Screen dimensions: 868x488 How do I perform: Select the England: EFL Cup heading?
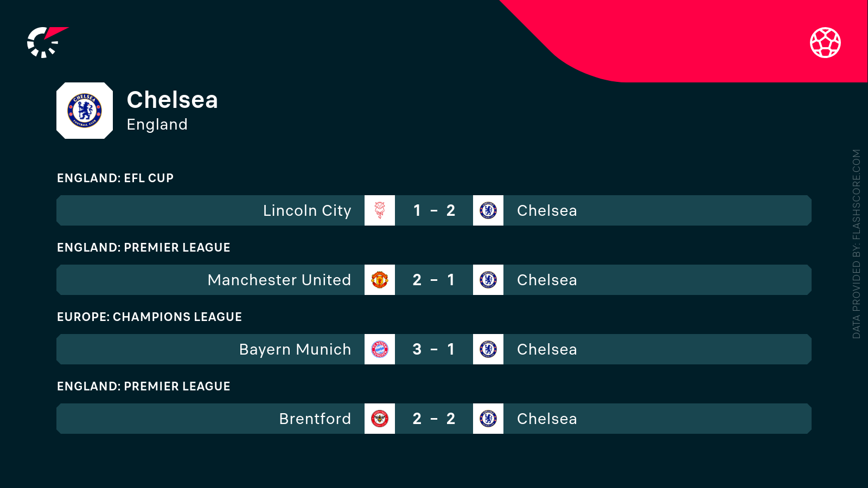point(115,178)
